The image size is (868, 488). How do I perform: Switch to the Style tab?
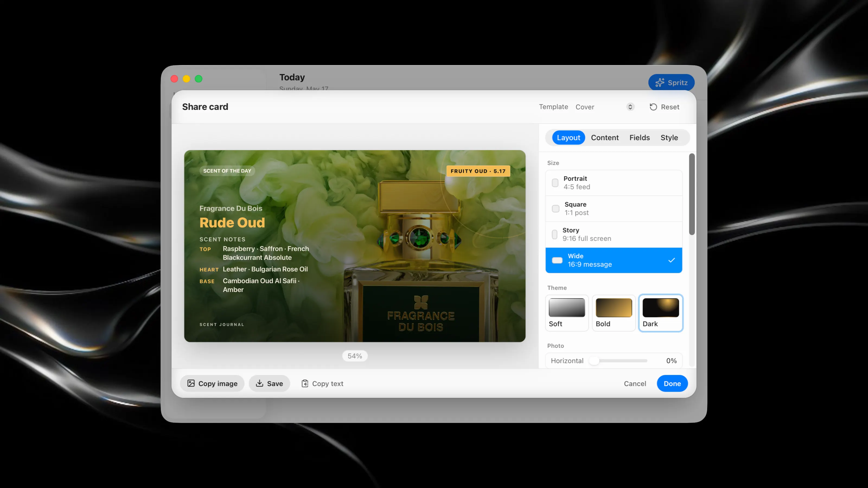pyautogui.click(x=669, y=137)
